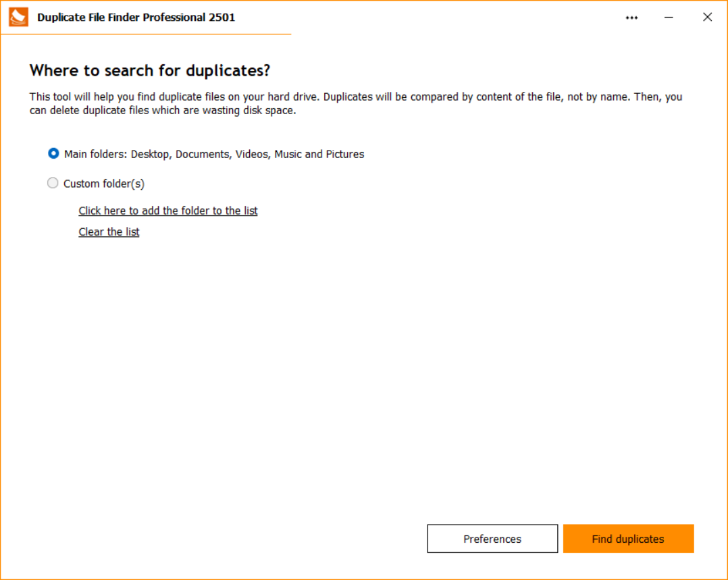Start search with Find duplicates button
Image resolution: width=728 pixels, height=580 pixels.
pos(628,539)
